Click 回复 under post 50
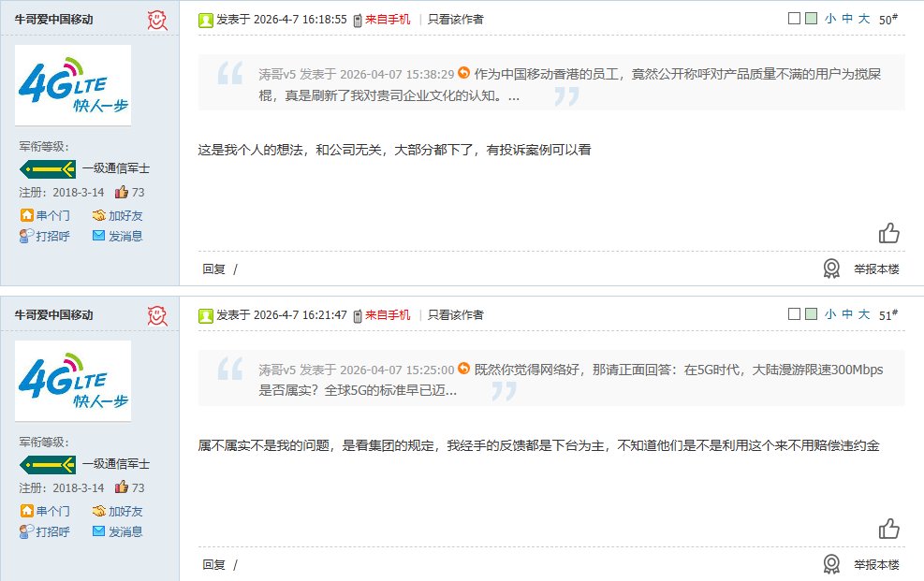This screenshot has width=924, height=581. point(213,269)
